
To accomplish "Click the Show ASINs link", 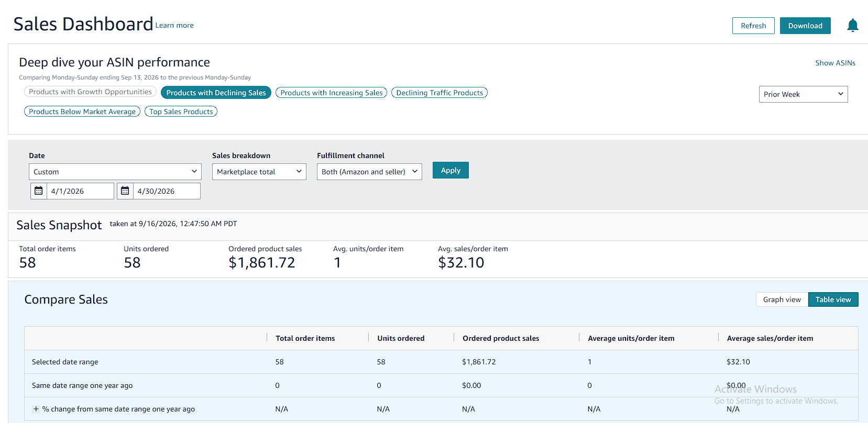I will tap(835, 63).
